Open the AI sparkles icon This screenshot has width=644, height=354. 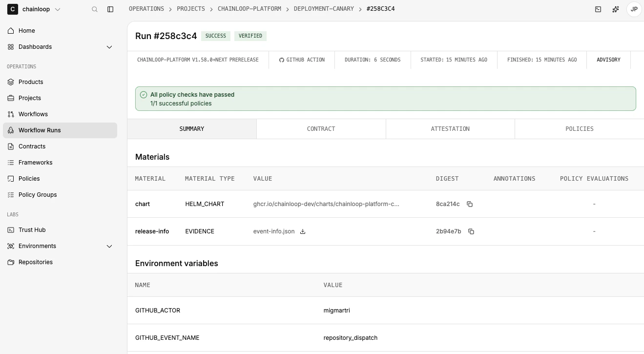tap(616, 9)
